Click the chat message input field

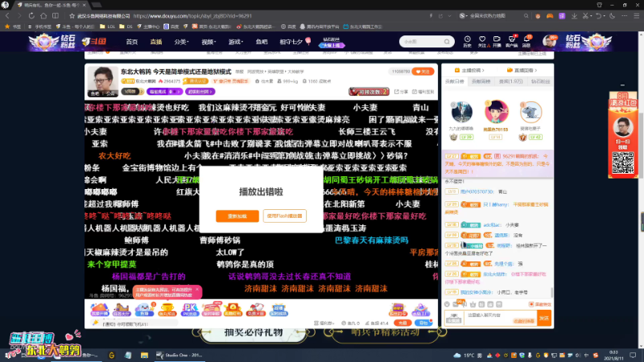[500, 318]
